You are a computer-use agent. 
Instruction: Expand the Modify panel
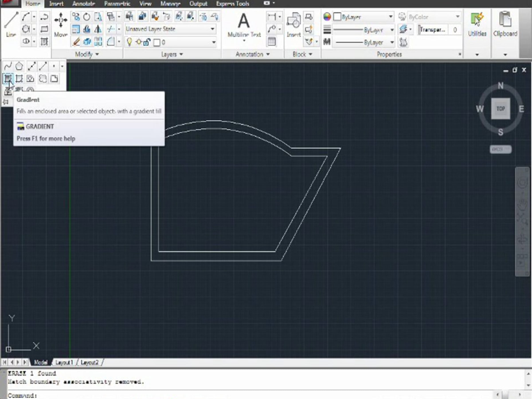87,54
